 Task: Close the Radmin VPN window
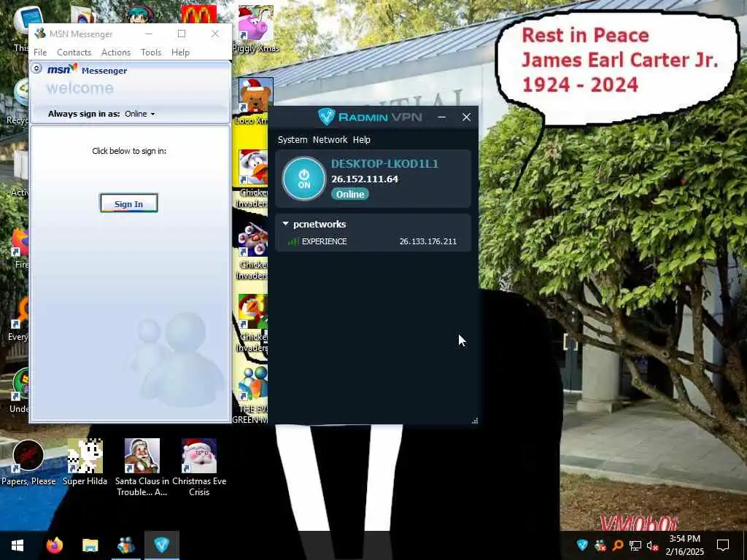(466, 117)
